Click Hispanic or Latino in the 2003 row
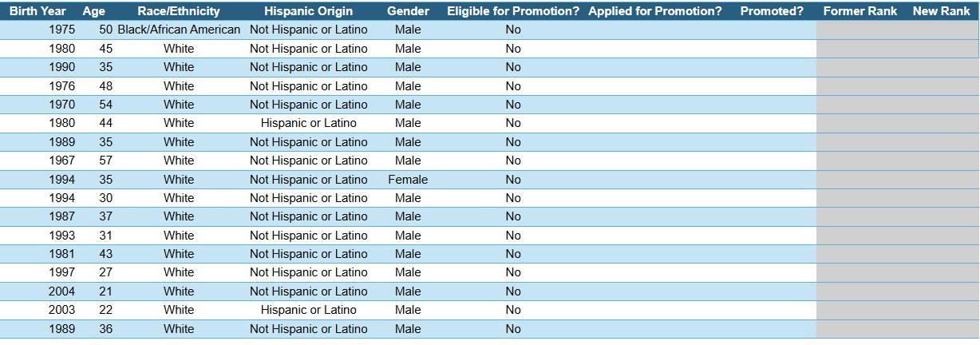Viewport: 980px width, 345px height. [308, 310]
